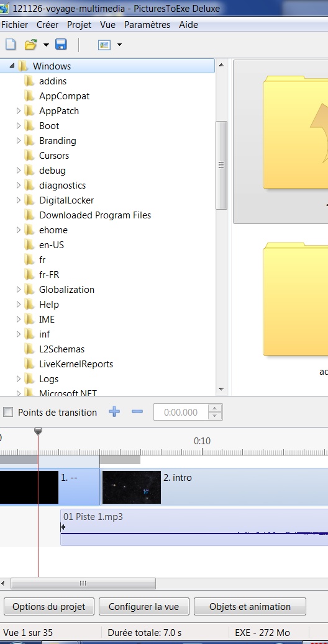Open the Projet menu
This screenshot has width=328, height=644.
click(x=80, y=25)
